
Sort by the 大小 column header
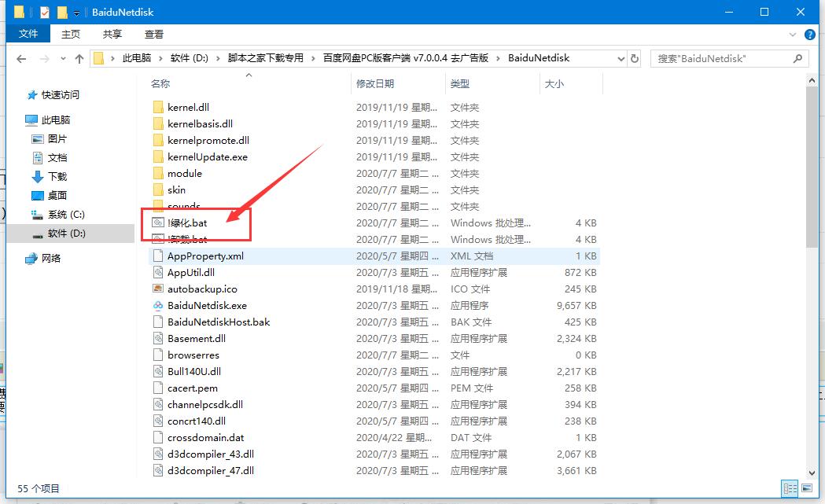click(554, 83)
